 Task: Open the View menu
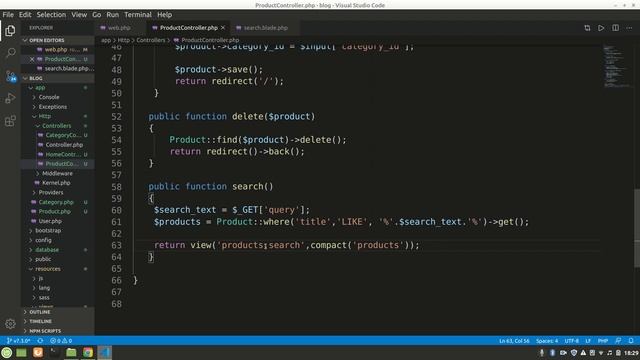pyautogui.click(x=79, y=15)
